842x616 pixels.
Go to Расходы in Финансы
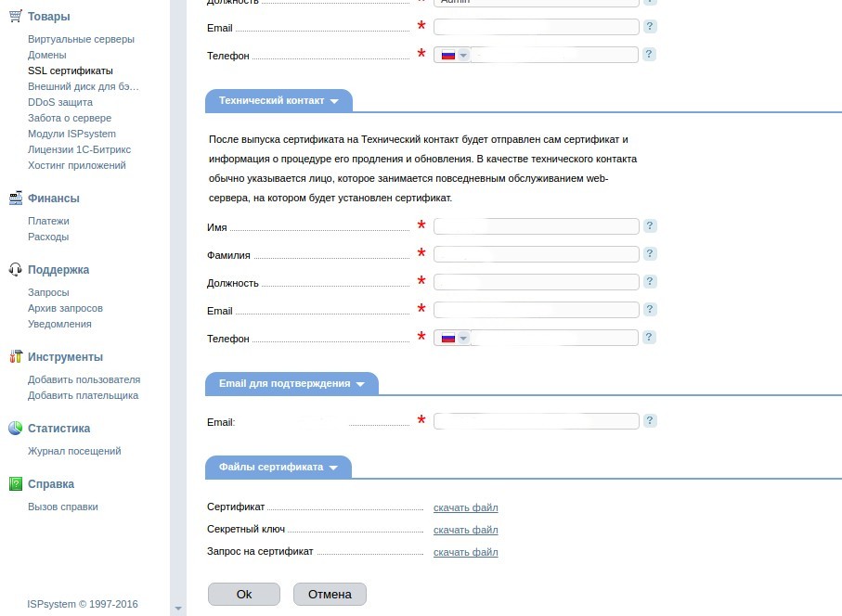pyautogui.click(x=48, y=237)
